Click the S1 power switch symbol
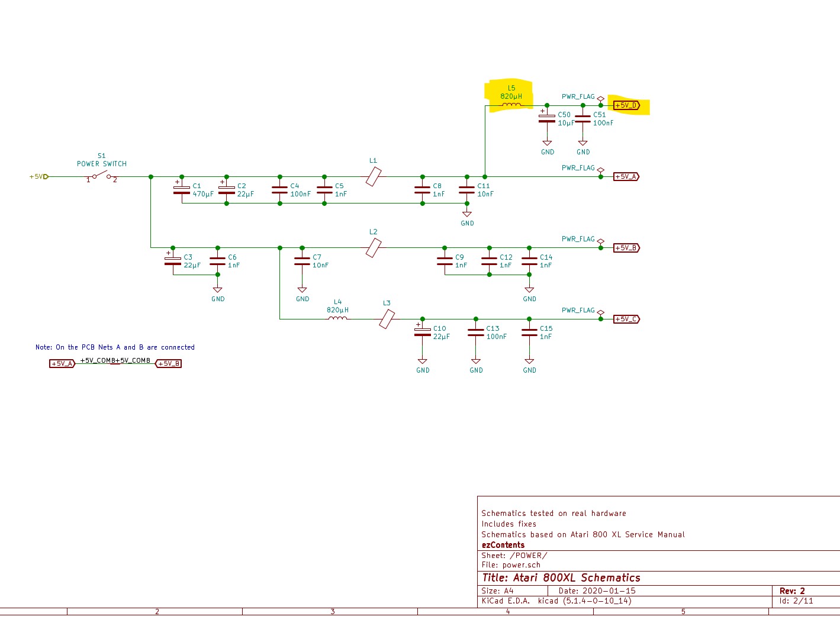 101,176
